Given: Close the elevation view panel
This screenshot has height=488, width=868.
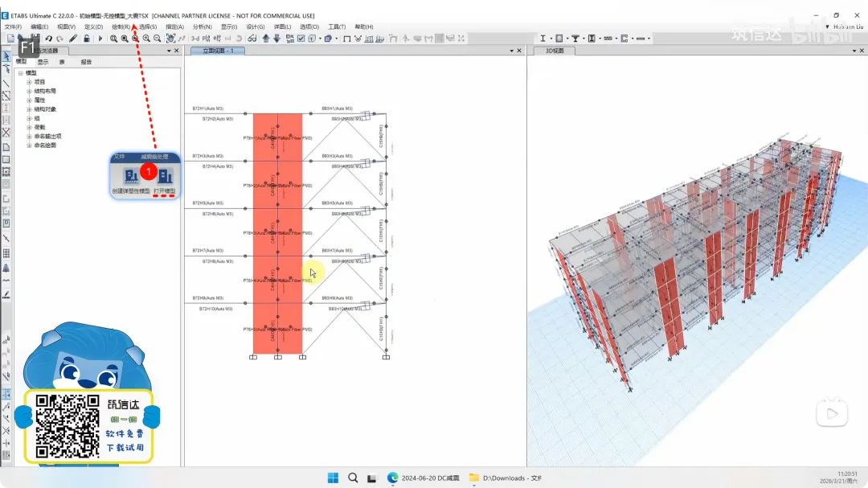Looking at the screenshot, I should coord(519,51).
